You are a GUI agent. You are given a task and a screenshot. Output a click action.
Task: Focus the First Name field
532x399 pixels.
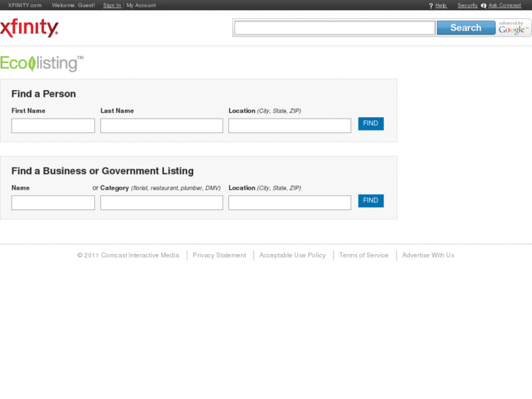click(x=53, y=126)
